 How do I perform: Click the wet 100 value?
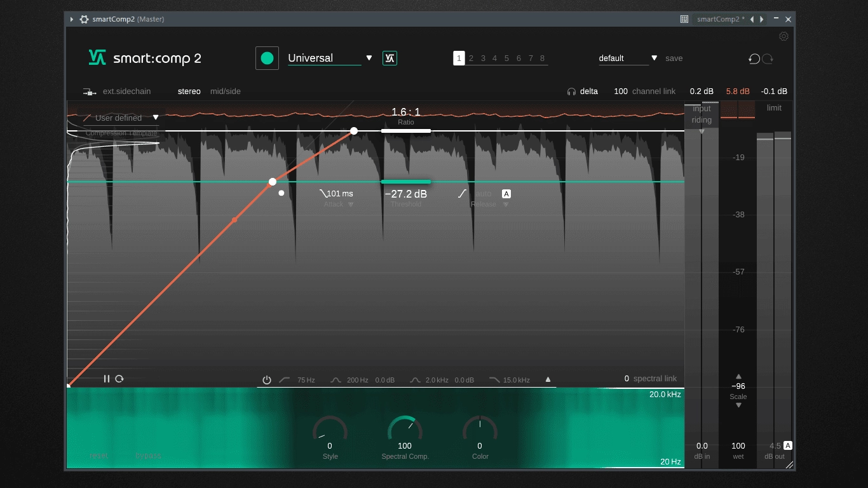pyautogui.click(x=738, y=446)
